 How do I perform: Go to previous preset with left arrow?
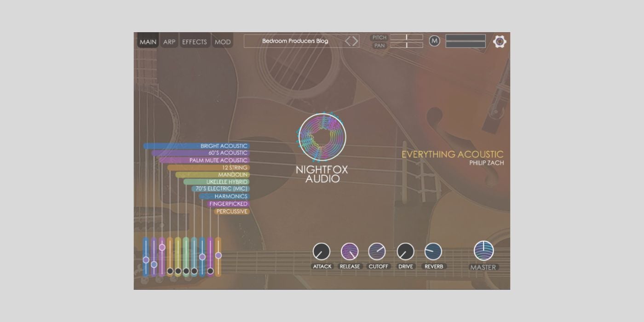click(348, 41)
